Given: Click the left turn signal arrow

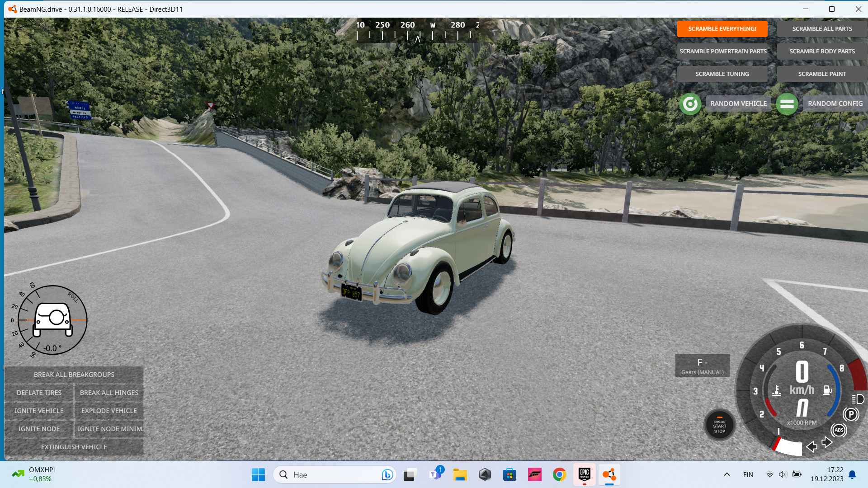Looking at the screenshot, I should tap(811, 446).
